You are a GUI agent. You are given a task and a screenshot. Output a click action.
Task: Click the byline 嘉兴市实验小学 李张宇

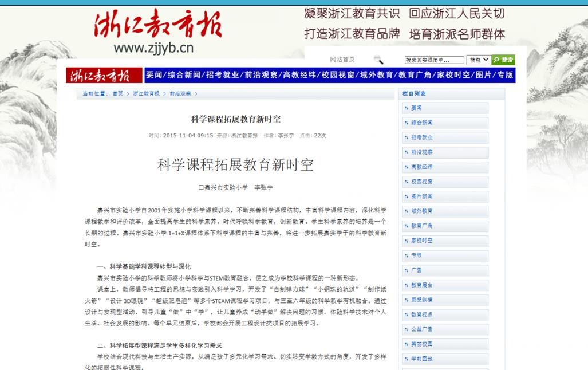pyautogui.click(x=235, y=188)
